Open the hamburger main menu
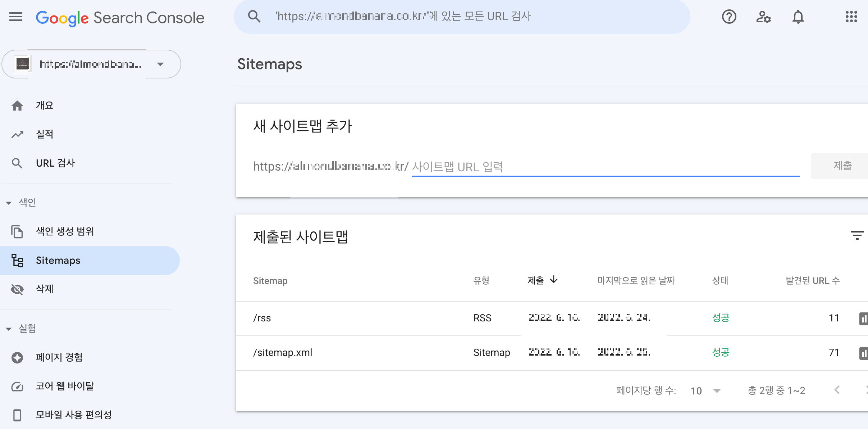 tap(16, 17)
